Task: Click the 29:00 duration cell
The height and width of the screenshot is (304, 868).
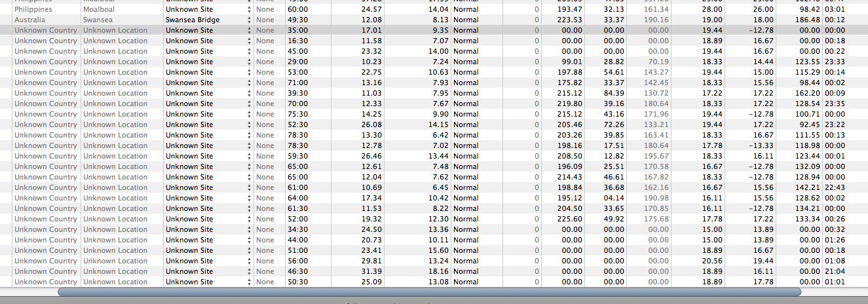Action: (298, 62)
